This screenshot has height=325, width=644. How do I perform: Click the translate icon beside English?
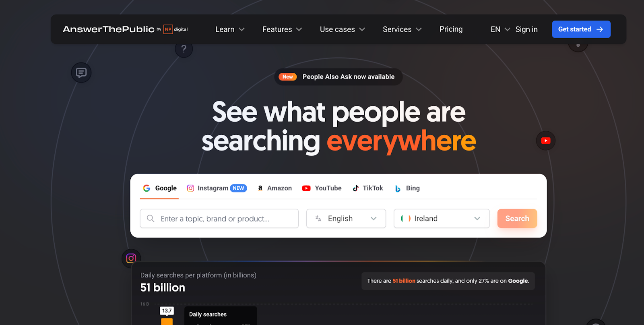coord(318,218)
